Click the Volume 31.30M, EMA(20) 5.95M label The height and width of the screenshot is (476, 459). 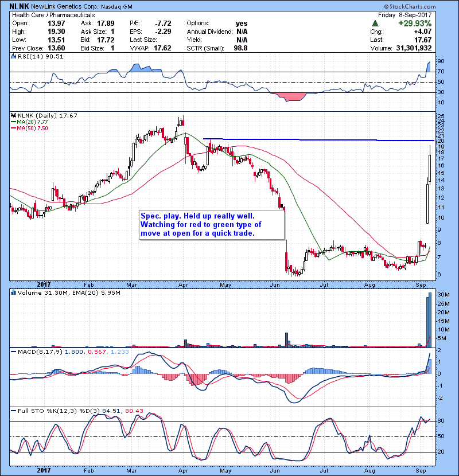click(69, 292)
